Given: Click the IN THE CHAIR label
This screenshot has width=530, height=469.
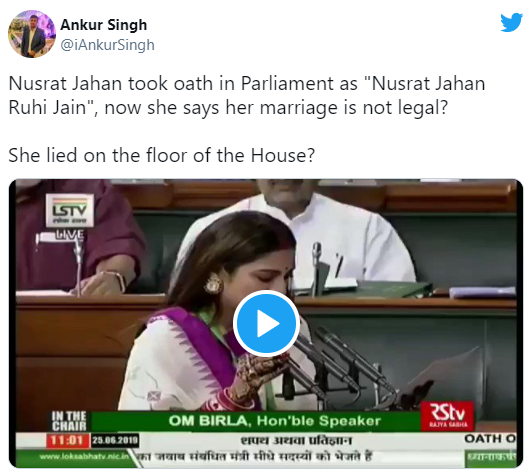Looking at the screenshot, I should 69,421.
